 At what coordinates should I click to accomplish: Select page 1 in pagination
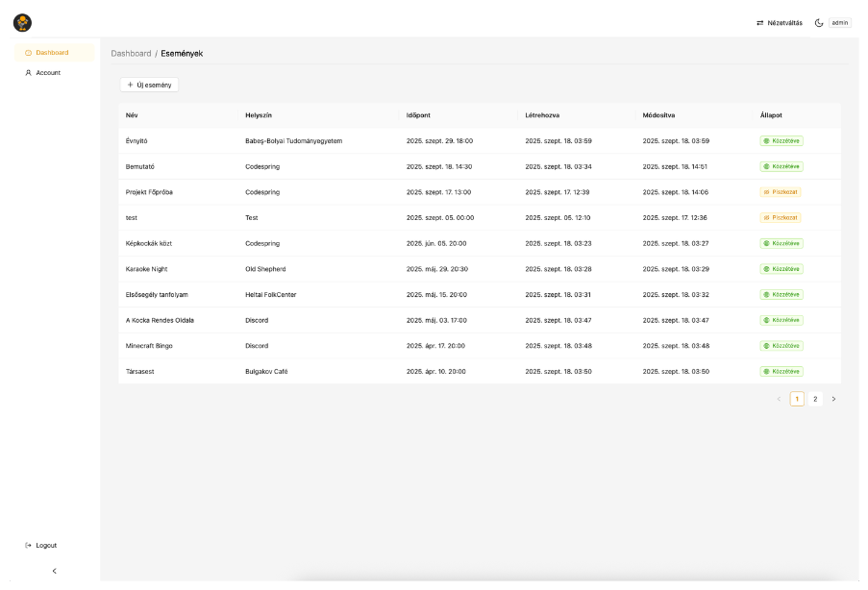click(x=797, y=399)
